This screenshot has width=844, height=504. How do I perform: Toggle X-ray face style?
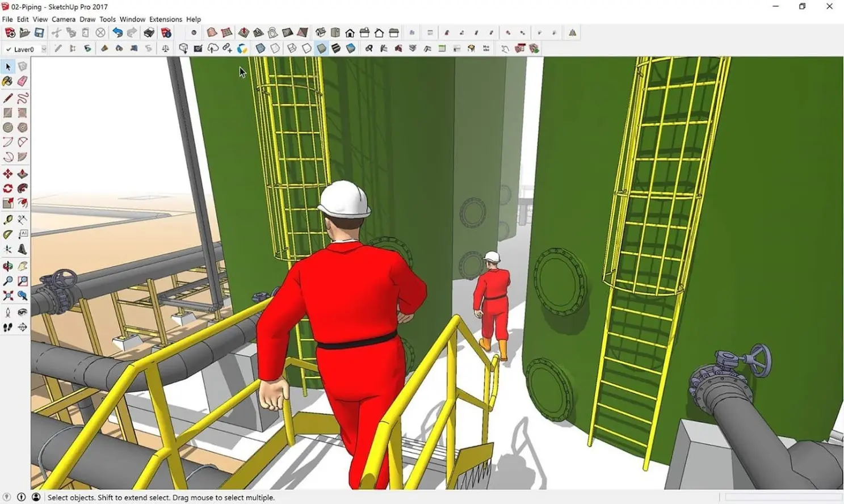pos(261,49)
